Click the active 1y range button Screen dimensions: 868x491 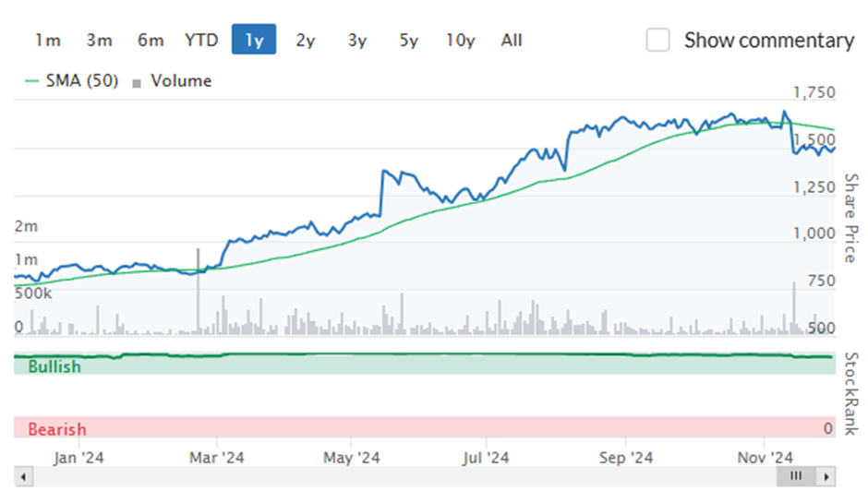[254, 40]
